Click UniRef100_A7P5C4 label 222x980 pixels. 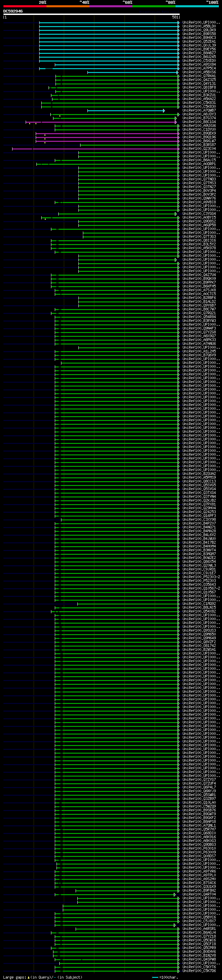click(199, 68)
